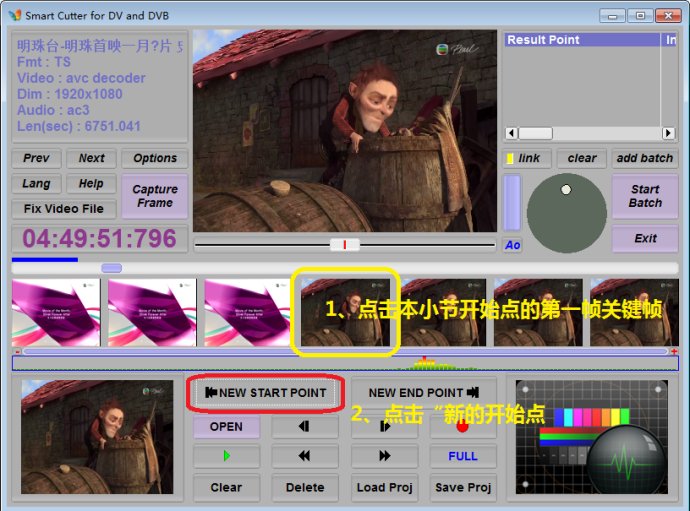
Task: Toggle the link option with yellow indicator
Action: (x=527, y=158)
